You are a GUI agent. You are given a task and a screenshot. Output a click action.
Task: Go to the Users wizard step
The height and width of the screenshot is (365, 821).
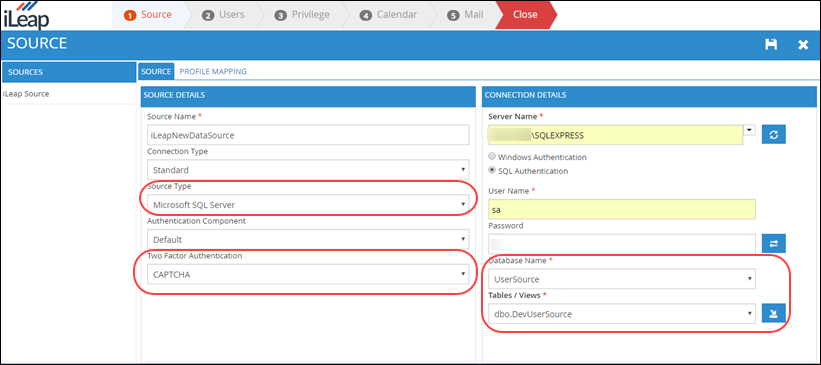pos(224,15)
